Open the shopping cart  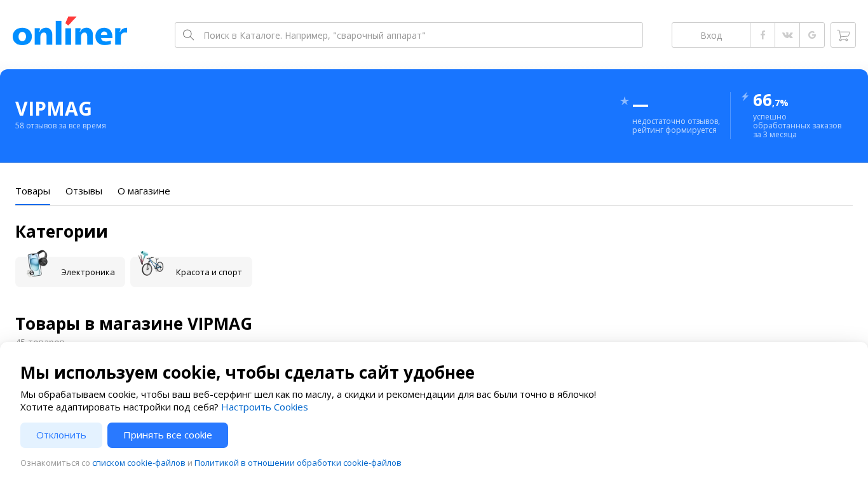843,35
